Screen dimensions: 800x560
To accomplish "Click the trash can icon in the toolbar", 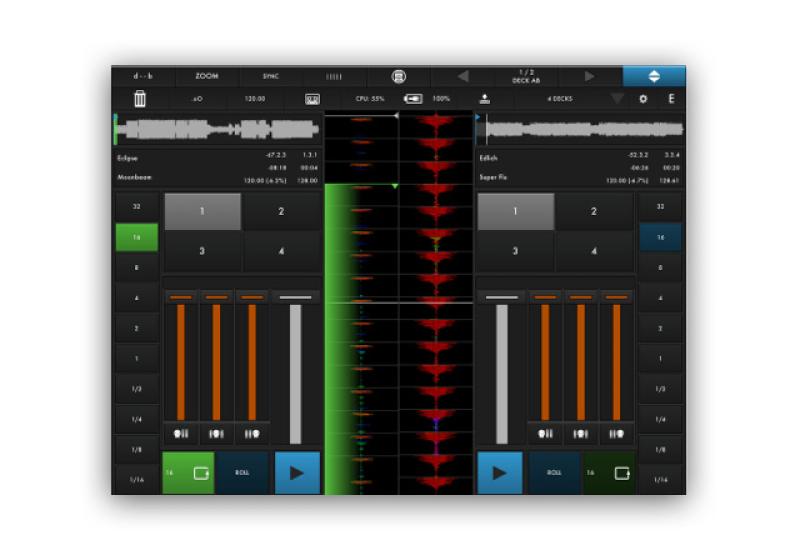I will tap(140, 99).
